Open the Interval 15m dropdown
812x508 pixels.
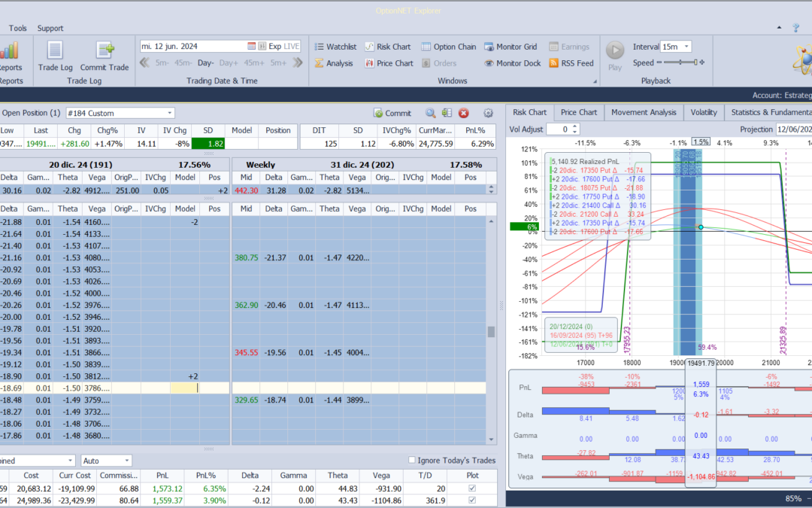(686, 47)
